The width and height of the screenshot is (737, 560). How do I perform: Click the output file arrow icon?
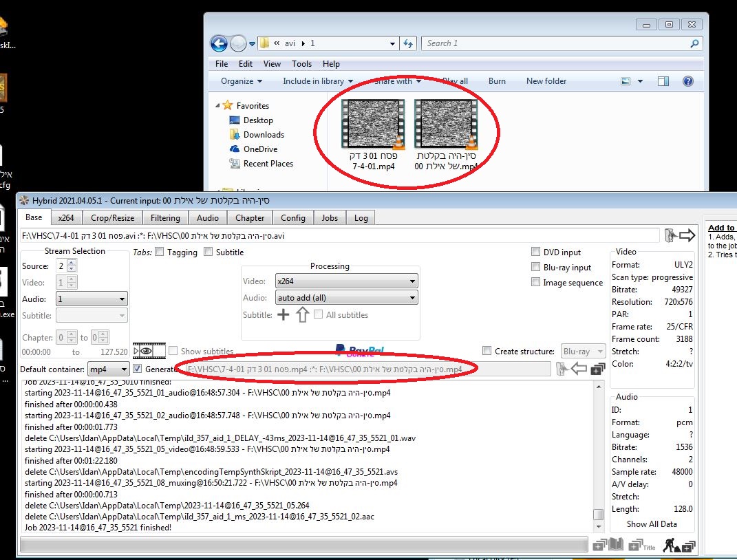pos(579,369)
